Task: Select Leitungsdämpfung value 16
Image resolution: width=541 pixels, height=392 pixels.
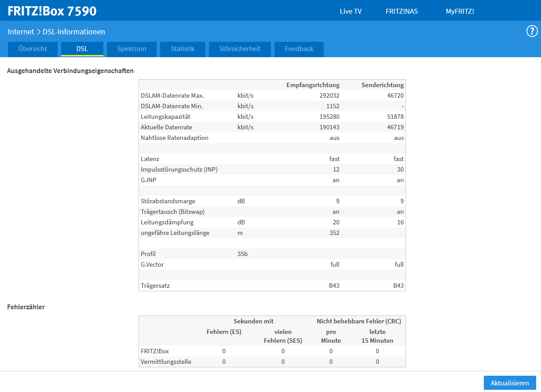Action: tap(400, 222)
